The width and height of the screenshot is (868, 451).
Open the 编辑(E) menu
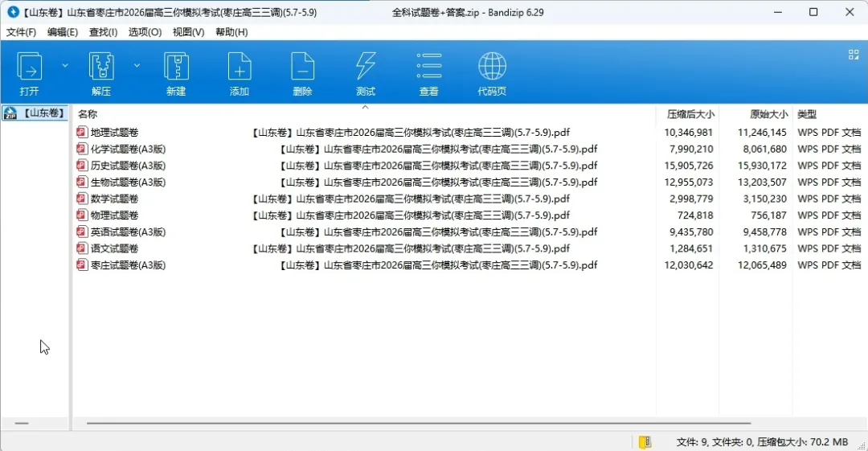[63, 32]
